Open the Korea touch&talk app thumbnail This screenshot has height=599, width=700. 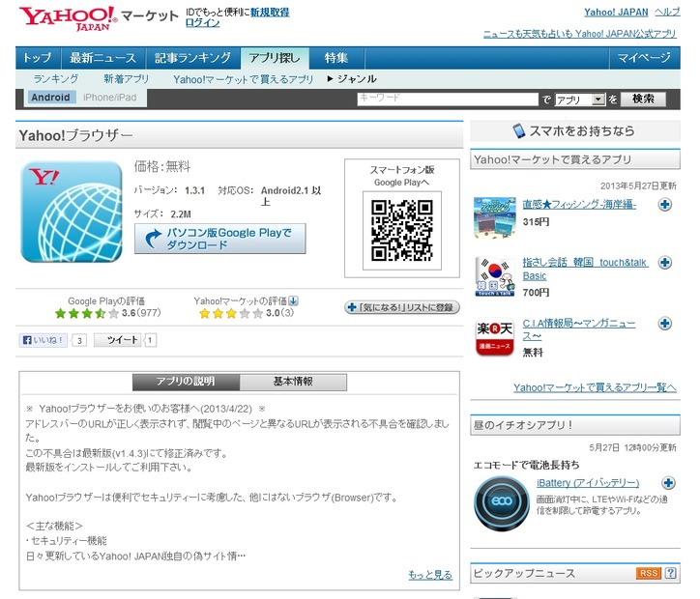[x=495, y=276]
